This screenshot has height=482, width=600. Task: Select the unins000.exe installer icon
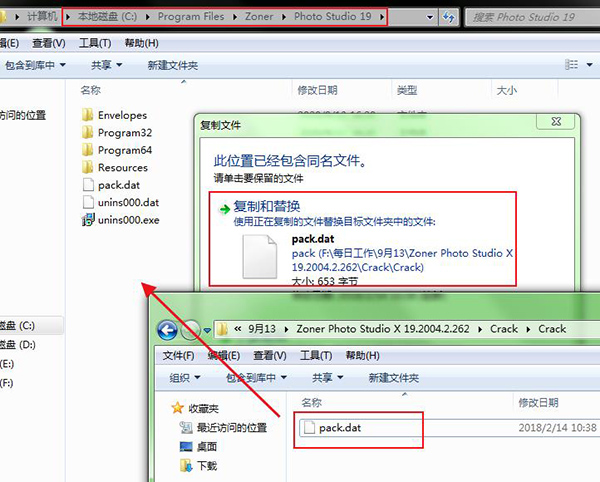pyautogui.click(x=88, y=220)
